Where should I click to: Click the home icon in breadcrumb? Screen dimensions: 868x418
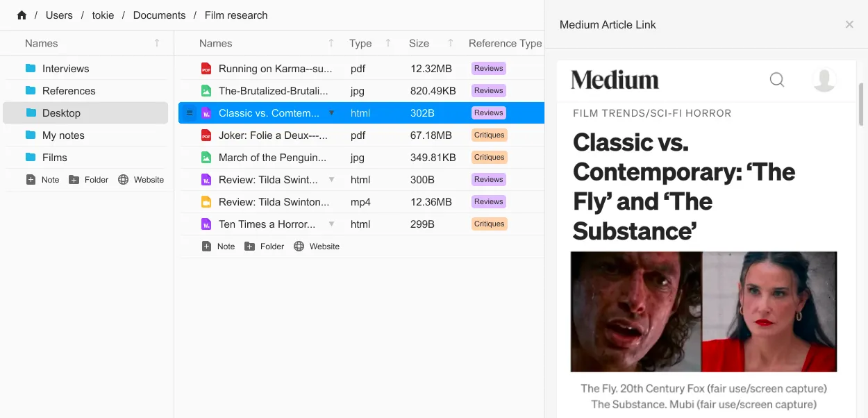click(x=22, y=15)
